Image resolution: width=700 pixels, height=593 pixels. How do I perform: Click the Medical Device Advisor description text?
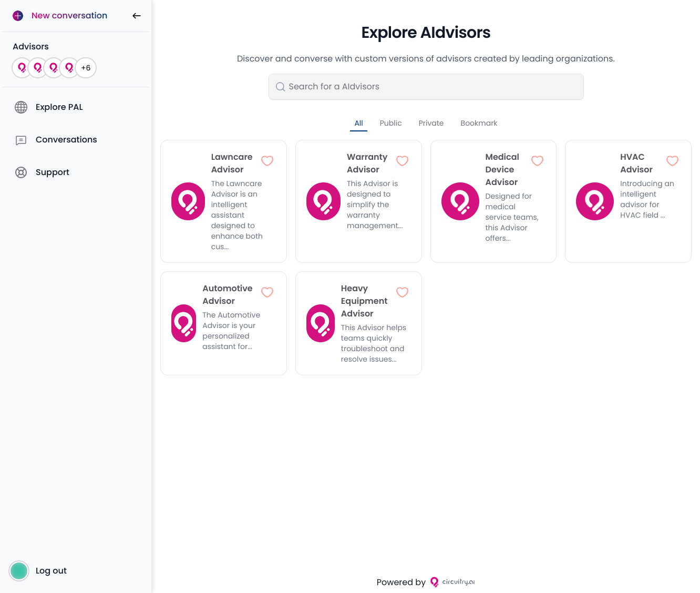point(512,217)
